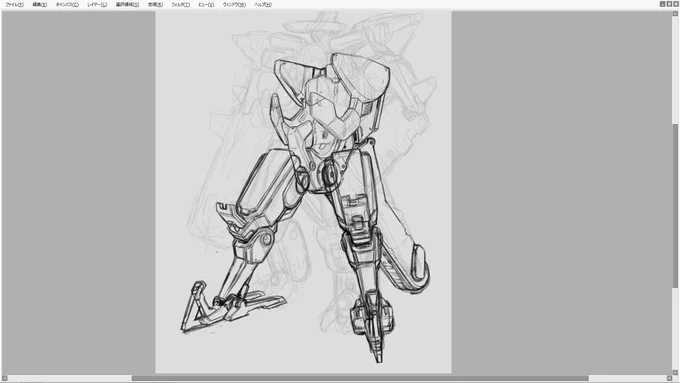Open the ヘルプ (Help) menu
This screenshot has height=383, width=680.
[263, 5]
